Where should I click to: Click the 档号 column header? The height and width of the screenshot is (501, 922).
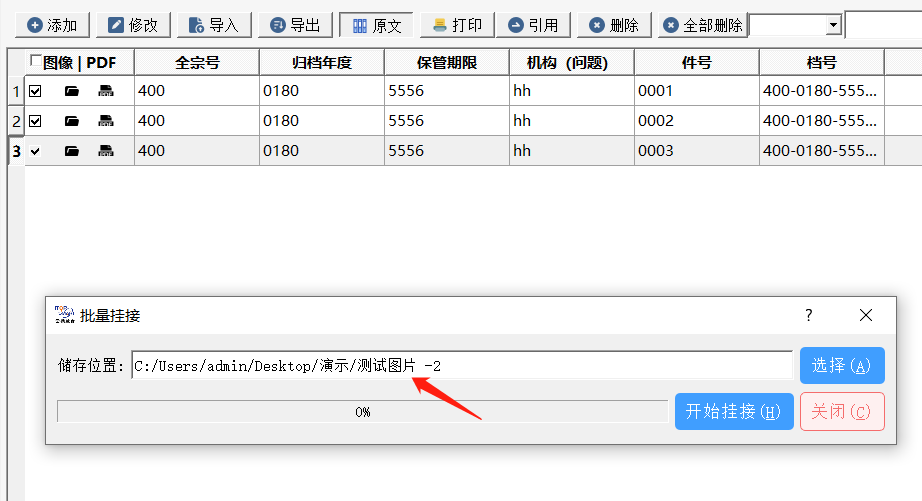820,62
